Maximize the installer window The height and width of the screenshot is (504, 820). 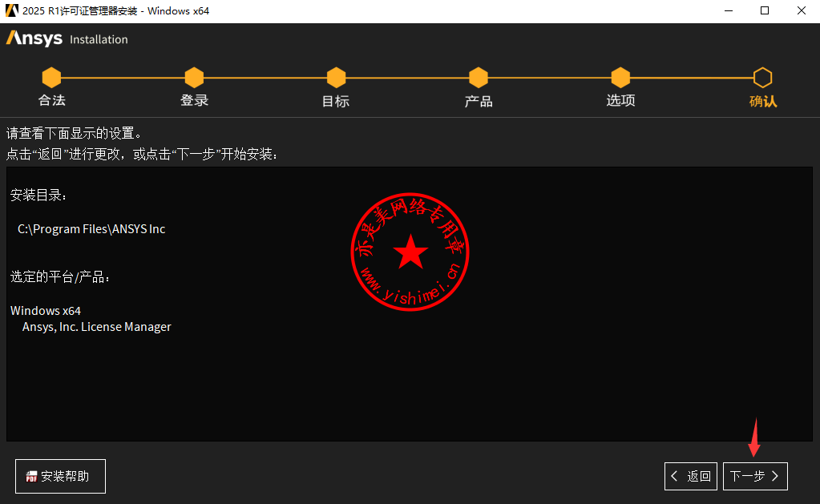pos(765,10)
